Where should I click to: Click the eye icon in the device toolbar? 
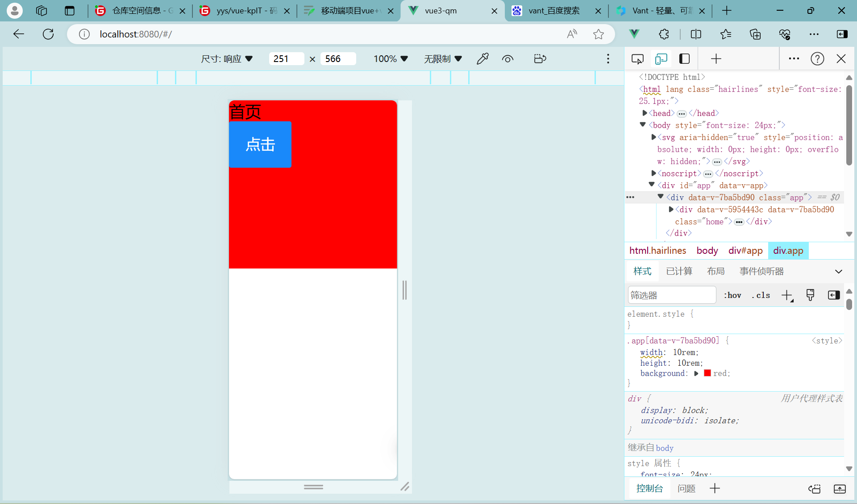click(508, 58)
